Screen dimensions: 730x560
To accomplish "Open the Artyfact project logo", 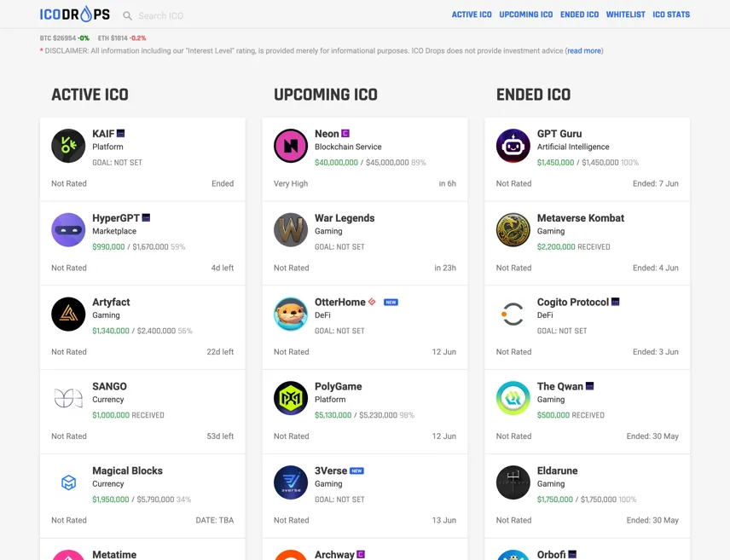I will click(x=68, y=315).
